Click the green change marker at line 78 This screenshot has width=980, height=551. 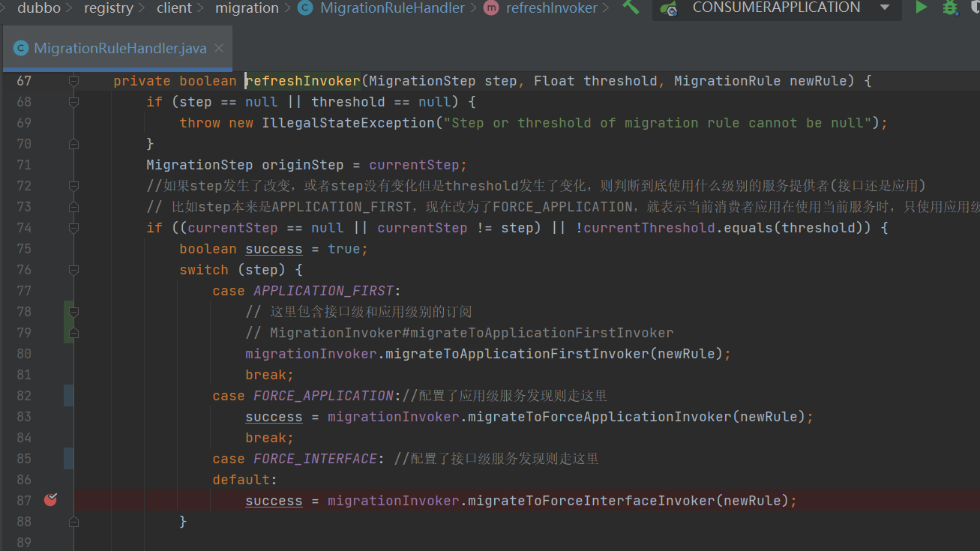(67, 322)
